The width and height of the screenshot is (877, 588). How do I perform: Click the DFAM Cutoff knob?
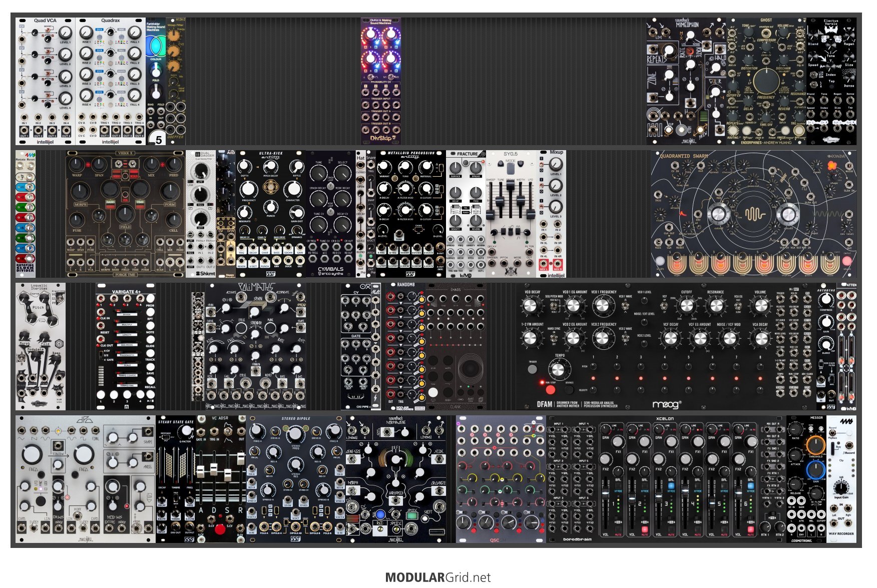pyautogui.click(x=687, y=305)
